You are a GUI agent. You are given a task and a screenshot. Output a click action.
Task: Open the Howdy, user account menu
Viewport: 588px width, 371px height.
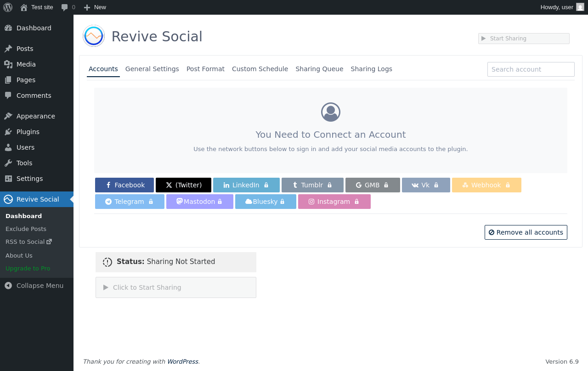(x=557, y=7)
